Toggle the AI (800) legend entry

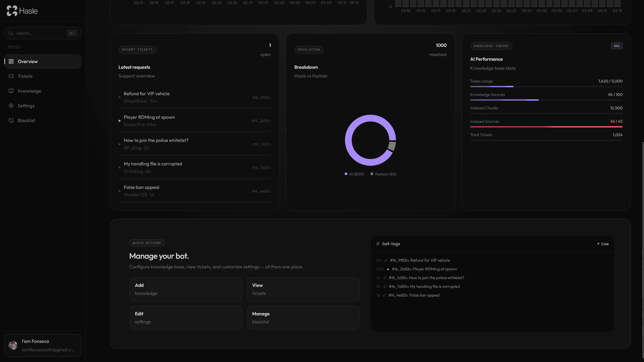(354, 174)
